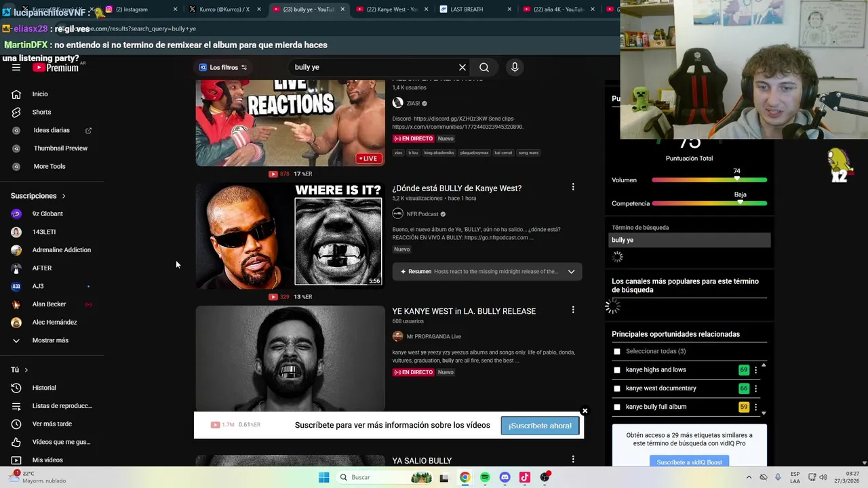868x488 pixels.
Task: Open options for YE KANYE WEST in LA video
Action: click(573, 310)
